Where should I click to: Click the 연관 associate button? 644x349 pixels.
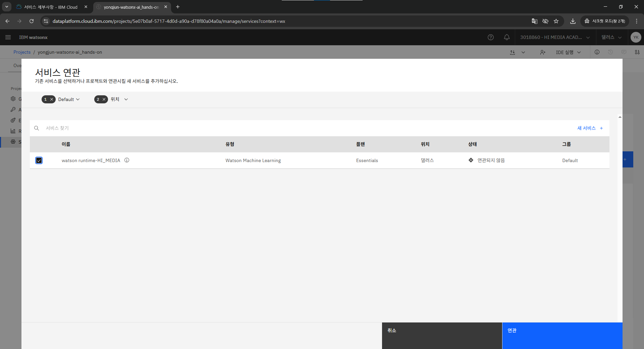562,336
